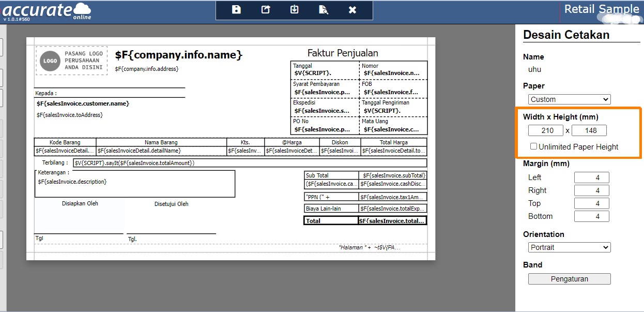Select the 'Ekspedisi' label
644x312 pixels.
pos(304,102)
